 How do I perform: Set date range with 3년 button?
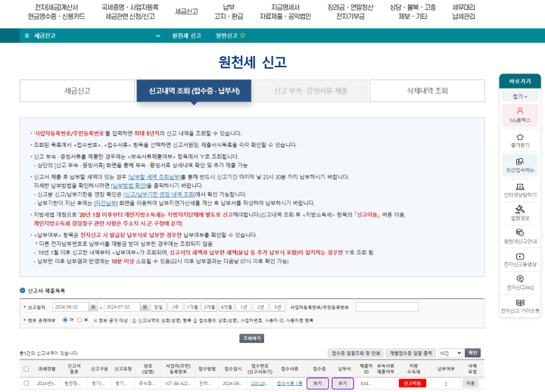(x=260, y=306)
